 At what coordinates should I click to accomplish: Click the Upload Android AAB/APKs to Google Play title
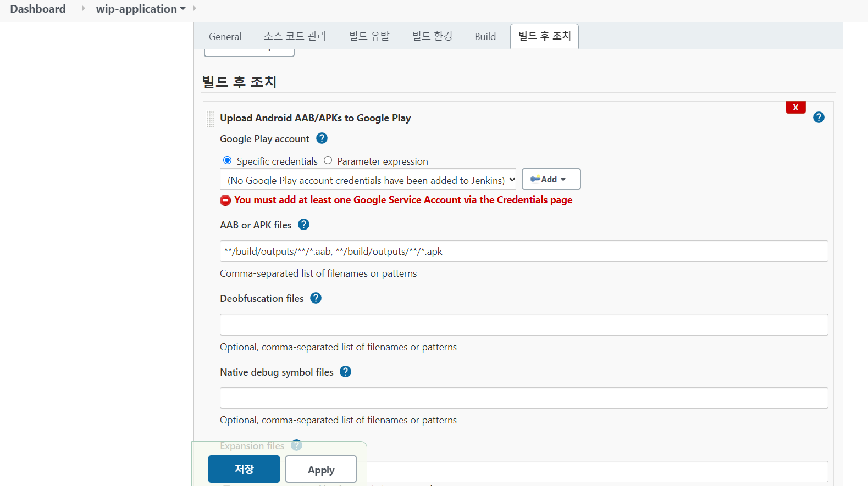(316, 118)
